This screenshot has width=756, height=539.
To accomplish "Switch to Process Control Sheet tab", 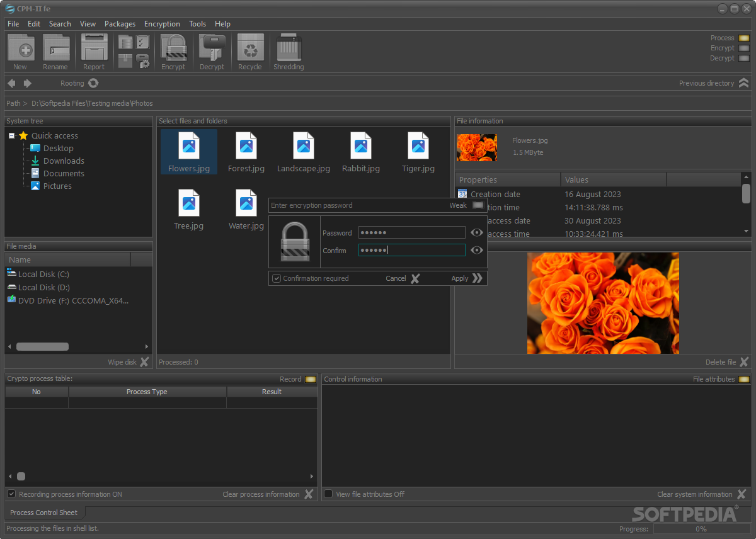I will click(x=44, y=513).
